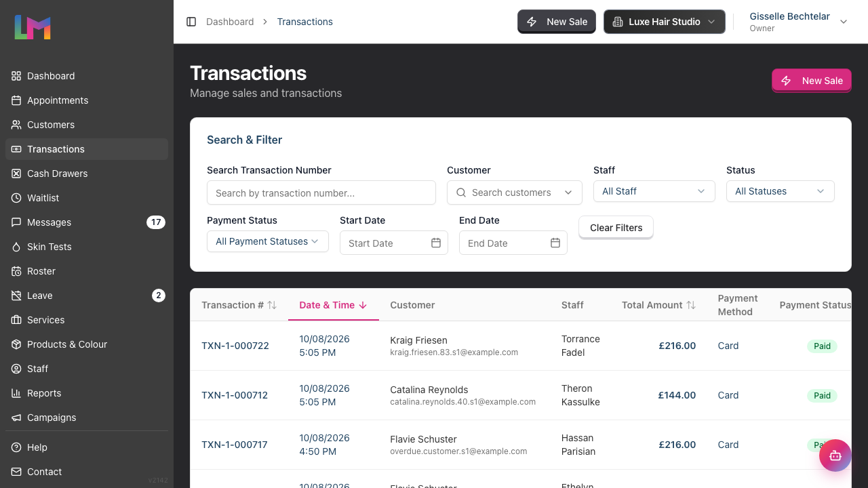This screenshot has width=868, height=488.
Task: Open the Services menu item
Action: click(87, 320)
